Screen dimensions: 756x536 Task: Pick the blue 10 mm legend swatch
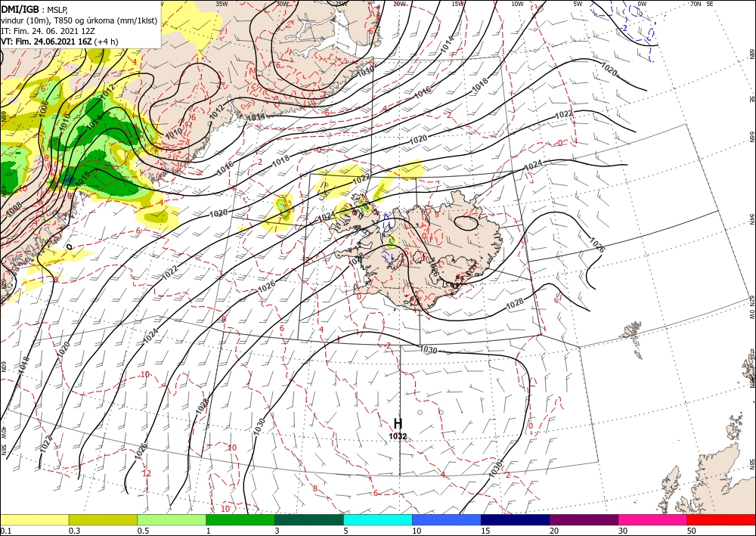point(447,519)
